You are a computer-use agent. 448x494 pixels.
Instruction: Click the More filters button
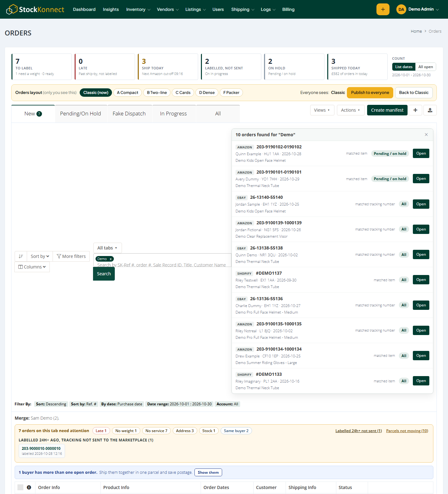(x=71, y=256)
